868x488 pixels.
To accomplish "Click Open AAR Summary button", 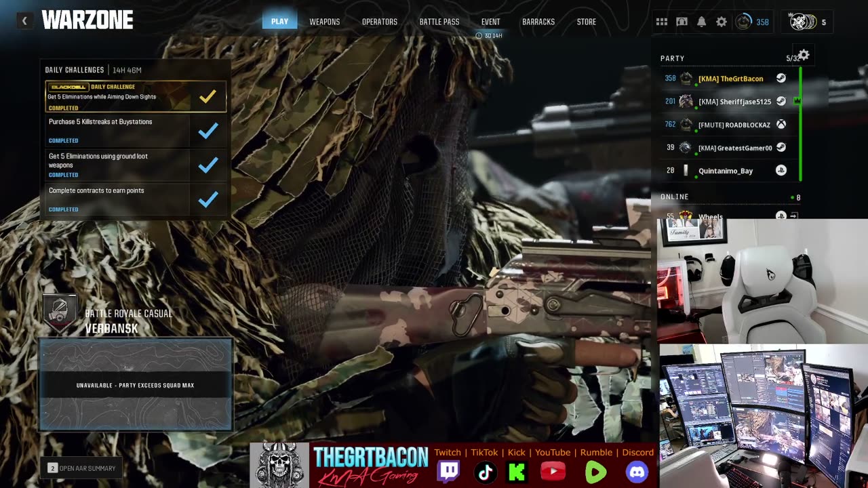I will point(81,468).
